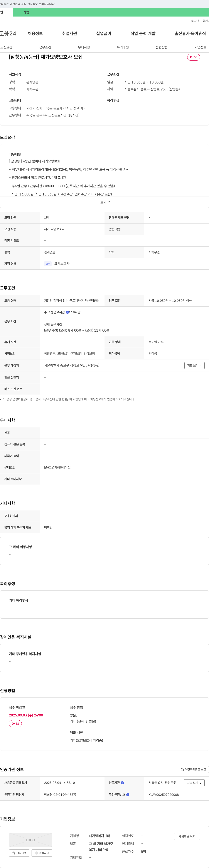Click the D-58 badge beside job title
The height and width of the screenshot is (868, 209).
[x=194, y=57]
